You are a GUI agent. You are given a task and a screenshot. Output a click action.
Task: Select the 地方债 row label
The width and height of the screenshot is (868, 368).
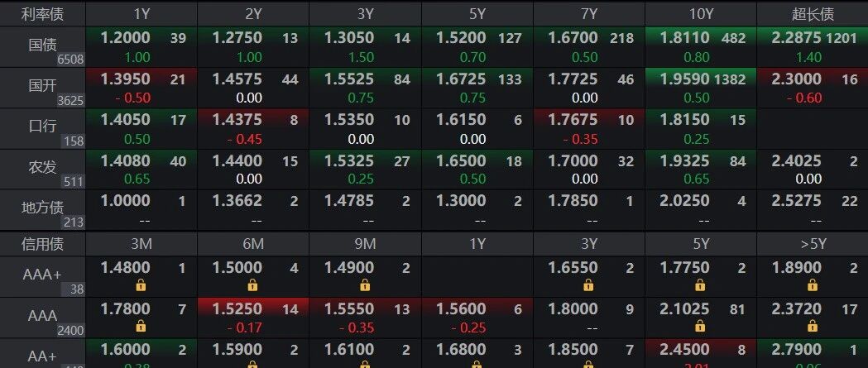click(41, 208)
